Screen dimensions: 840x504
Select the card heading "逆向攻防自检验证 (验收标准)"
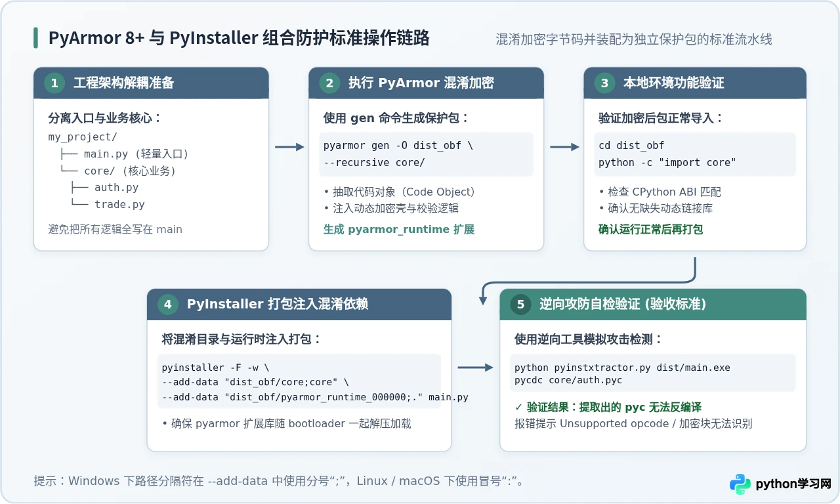[622, 304]
